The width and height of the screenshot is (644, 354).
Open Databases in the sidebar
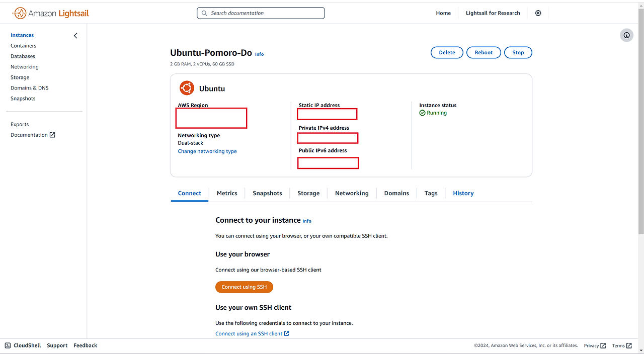click(23, 56)
